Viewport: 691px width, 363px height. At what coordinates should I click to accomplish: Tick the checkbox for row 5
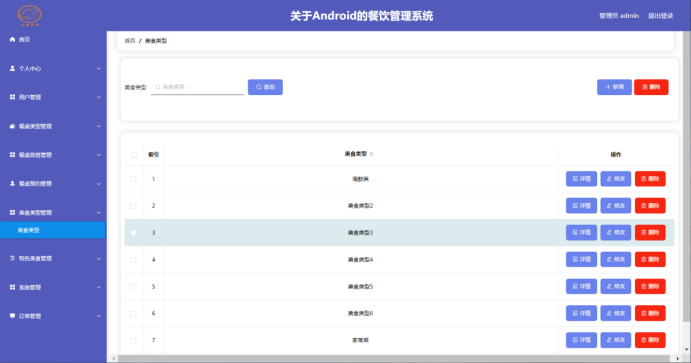point(134,287)
